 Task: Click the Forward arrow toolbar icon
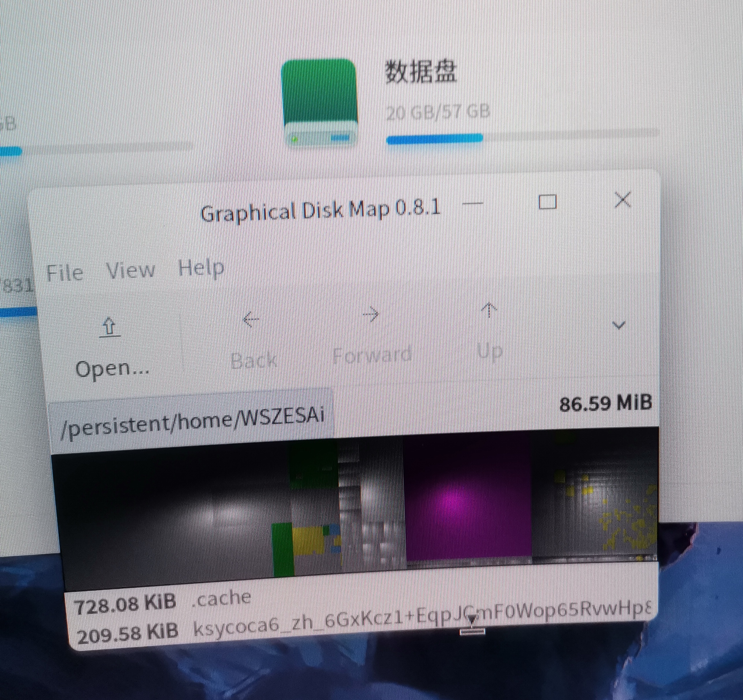click(371, 315)
